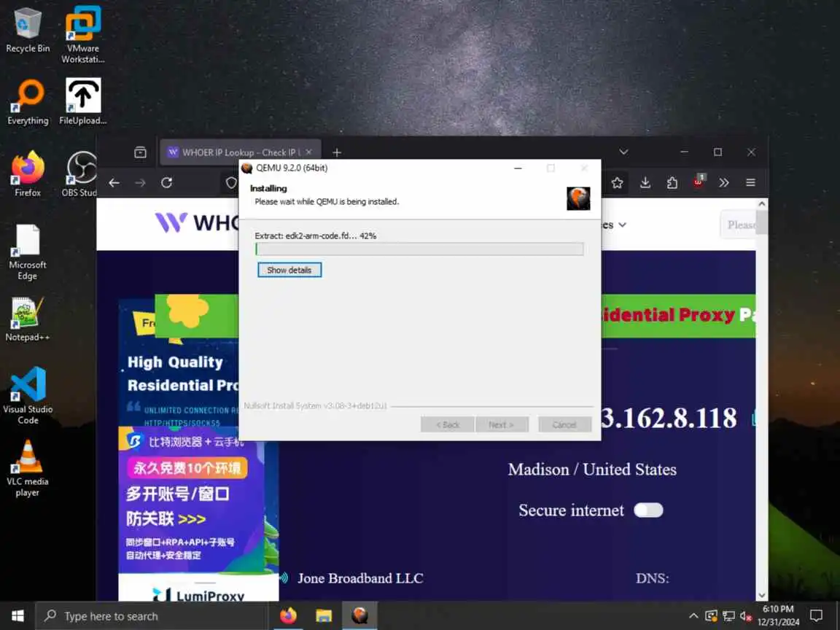
Task: Click scroll down arrow on Firefox scrollbar
Action: (761, 595)
